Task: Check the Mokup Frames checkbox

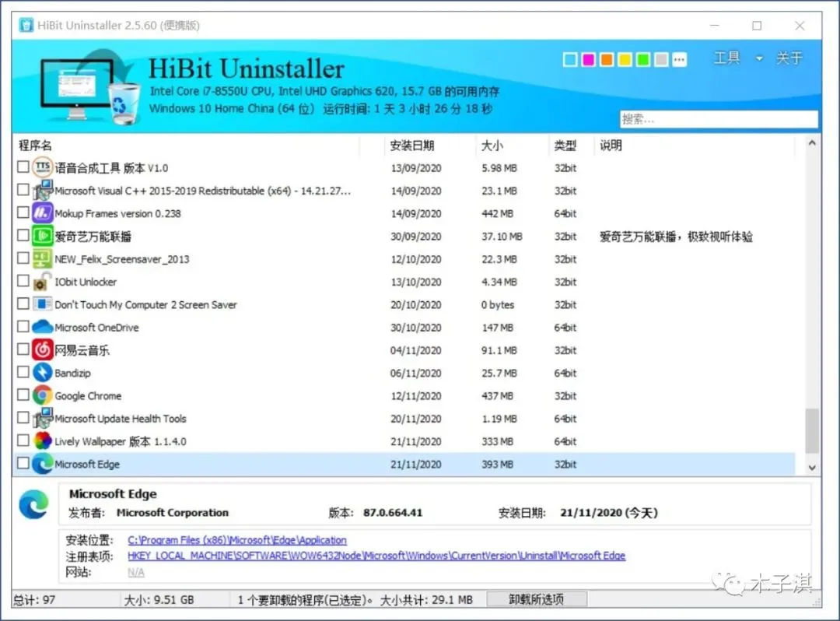Action: click(23, 212)
